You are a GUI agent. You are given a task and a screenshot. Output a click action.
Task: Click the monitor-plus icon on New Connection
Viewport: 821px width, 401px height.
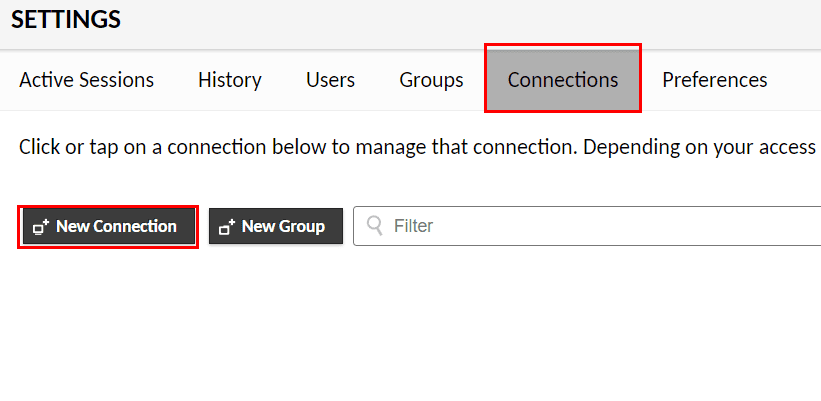41,227
